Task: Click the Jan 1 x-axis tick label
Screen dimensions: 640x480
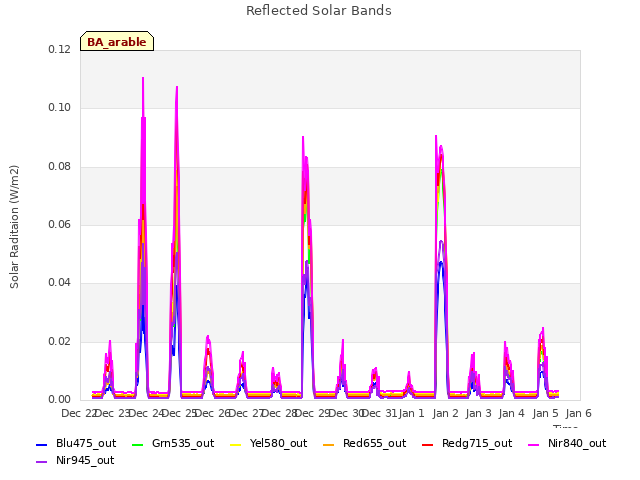Action: [x=411, y=413]
